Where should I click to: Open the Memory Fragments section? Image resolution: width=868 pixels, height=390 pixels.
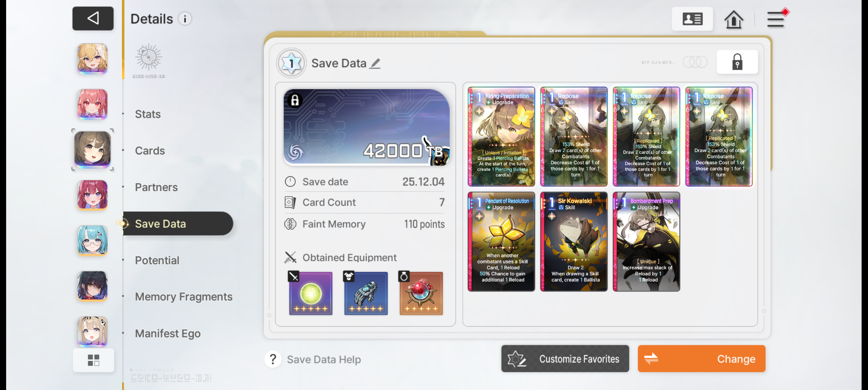click(x=184, y=297)
